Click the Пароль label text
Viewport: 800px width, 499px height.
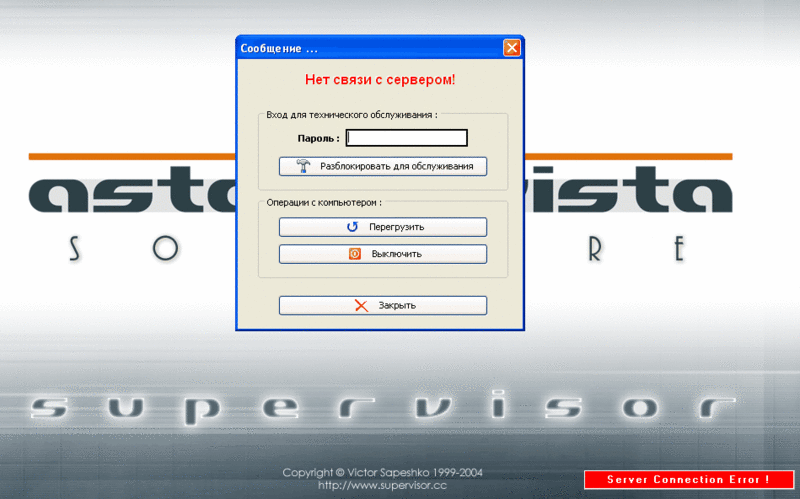click(x=318, y=138)
